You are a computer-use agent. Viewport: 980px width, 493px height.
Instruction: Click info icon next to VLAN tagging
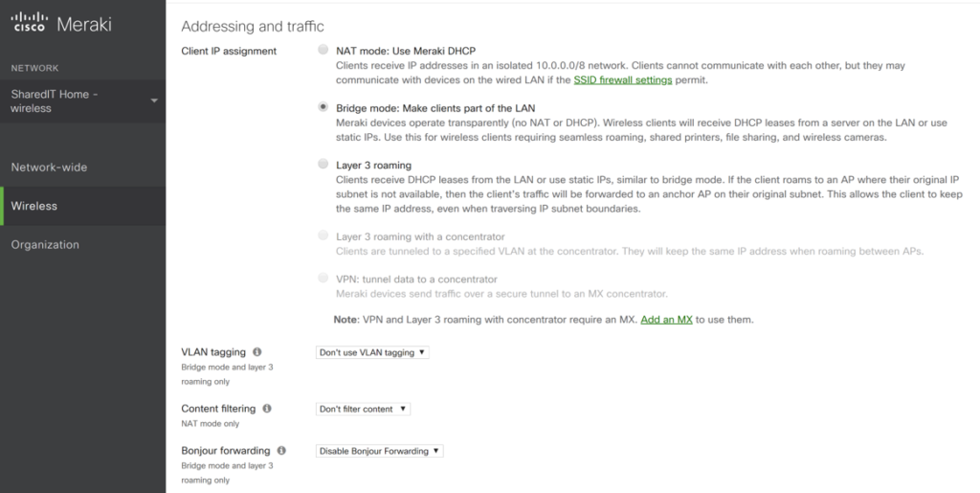[x=257, y=352]
